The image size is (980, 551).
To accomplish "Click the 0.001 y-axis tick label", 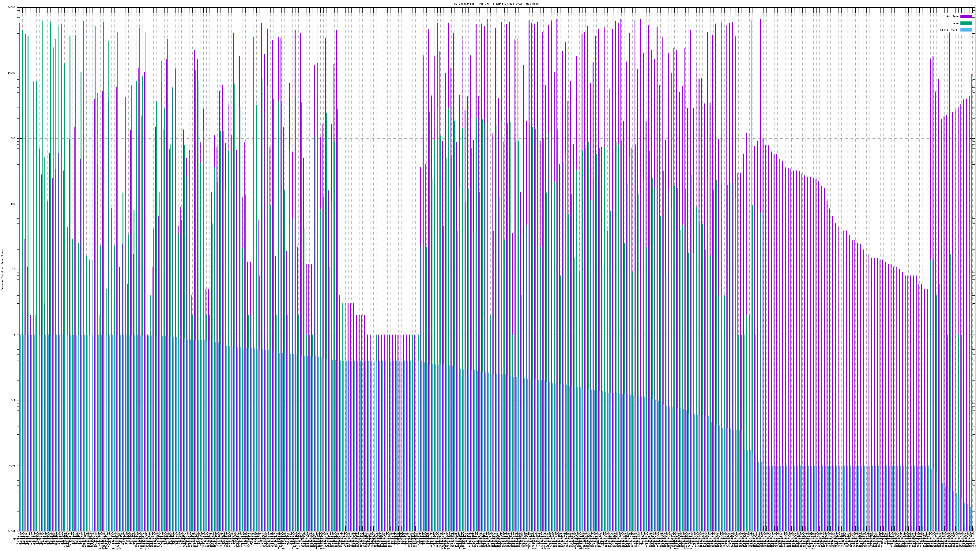I will pyautogui.click(x=12, y=531).
